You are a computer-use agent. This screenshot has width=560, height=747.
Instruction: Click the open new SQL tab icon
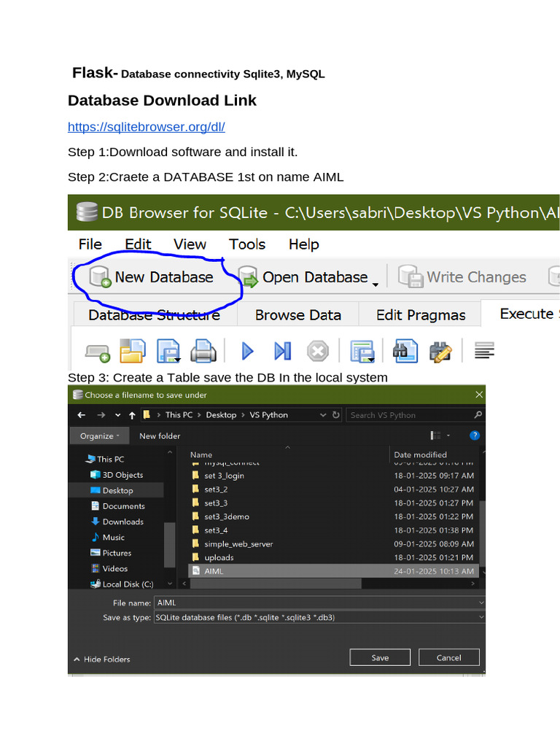[98, 352]
